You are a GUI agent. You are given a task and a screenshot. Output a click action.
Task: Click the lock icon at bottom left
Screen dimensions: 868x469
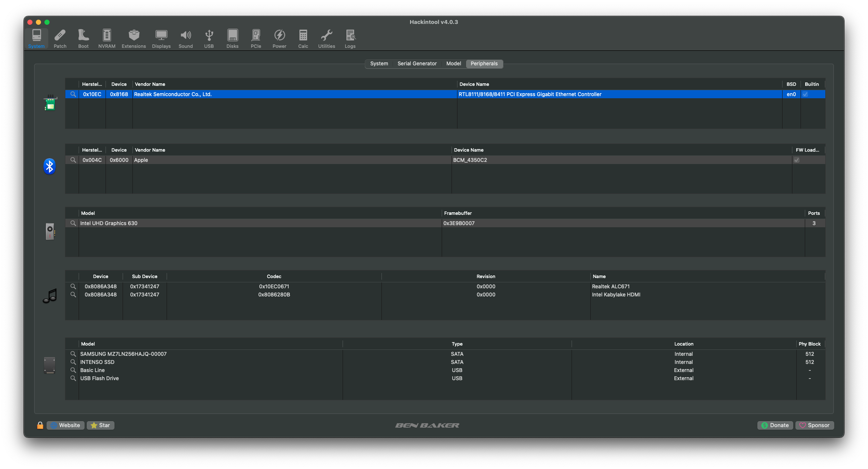[40, 425]
